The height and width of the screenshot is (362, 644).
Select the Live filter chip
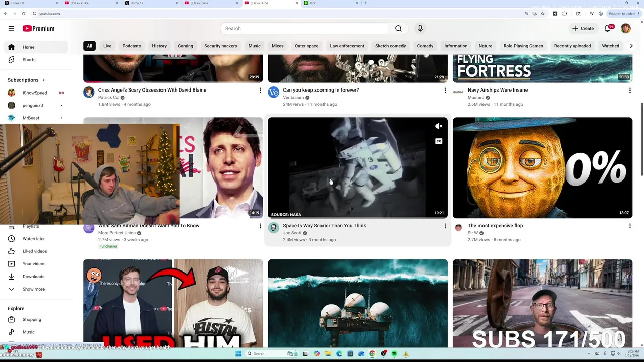107,46
